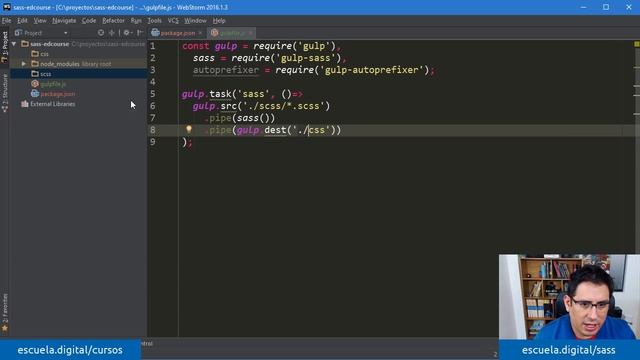Click the node_modules folder icon

tap(35, 64)
